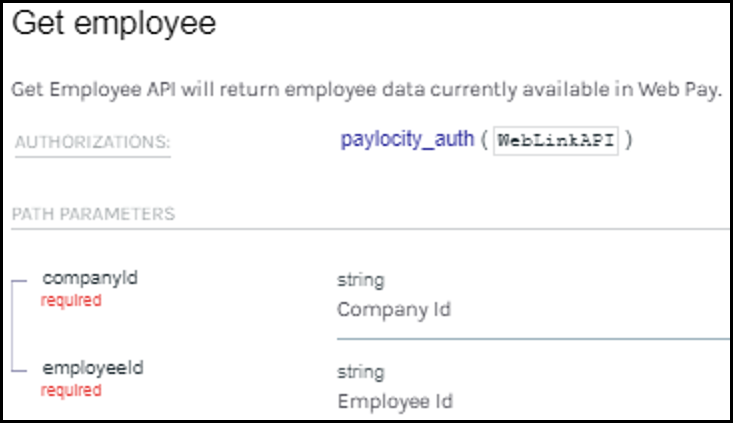Click the Get employee heading
This screenshot has height=423, width=733.
point(114,23)
